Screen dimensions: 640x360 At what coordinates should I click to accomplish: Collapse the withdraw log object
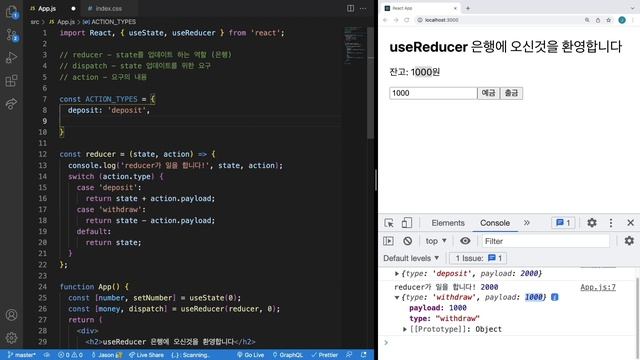tap(397, 297)
